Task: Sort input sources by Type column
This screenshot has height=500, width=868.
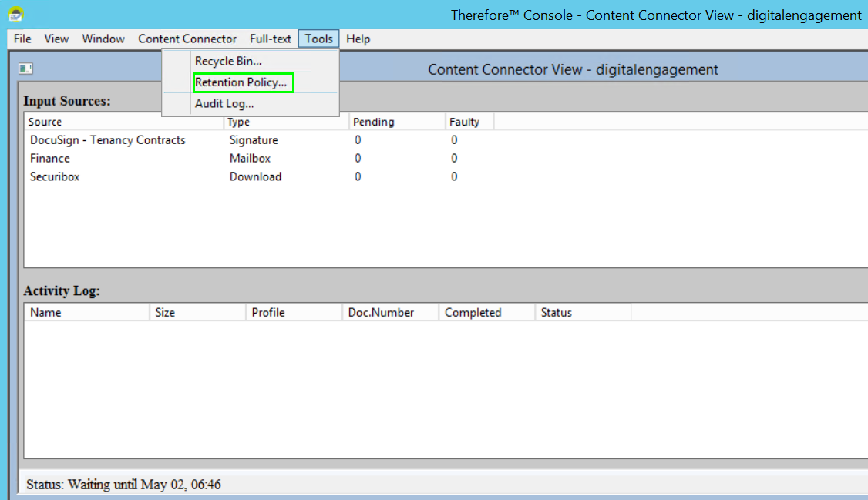Action: point(286,122)
